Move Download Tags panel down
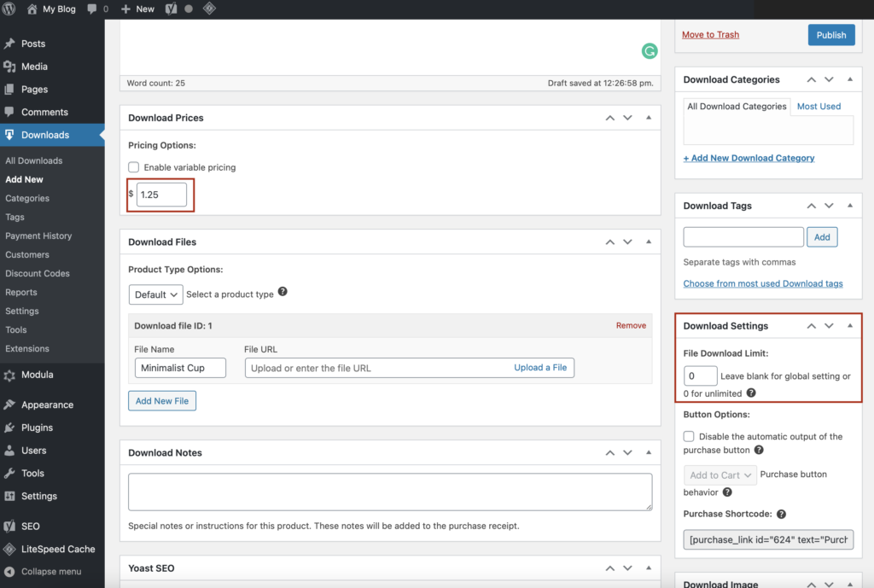The height and width of the screenshot is (588, 874). tap(829, 206)
